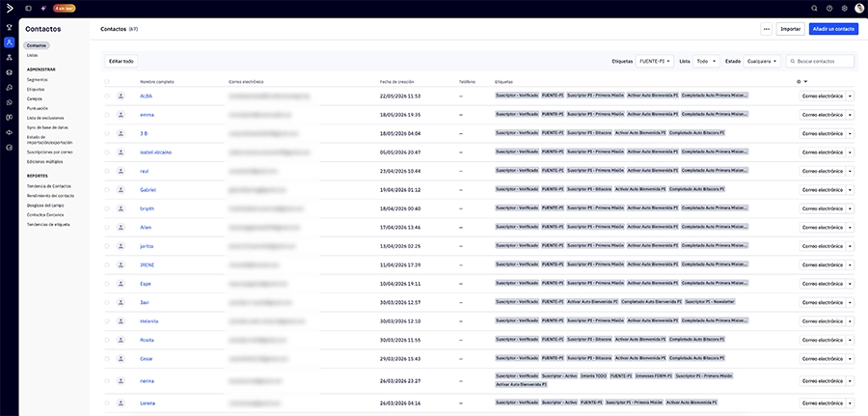Click Correo electrónico button for raul
Image resolution: width=868 pixels, height=416 pixels.
822,171
